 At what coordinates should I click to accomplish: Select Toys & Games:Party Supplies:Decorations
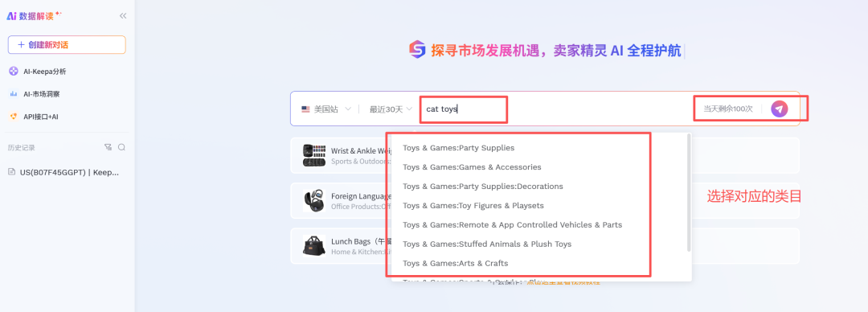483,187
